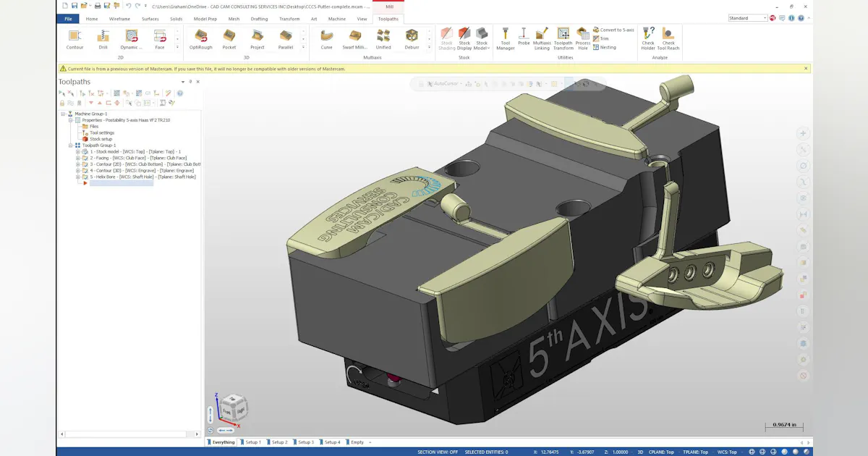This screenshot has height=456, width=868.
Task: Open the Setup 3 viewsheet tab
Action: click(x=304, y=442)
